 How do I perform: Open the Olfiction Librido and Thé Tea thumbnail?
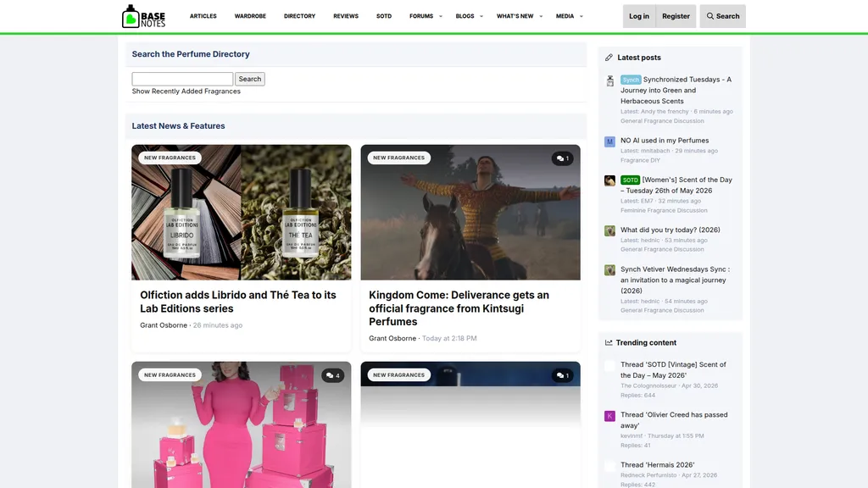click(242, 213)
